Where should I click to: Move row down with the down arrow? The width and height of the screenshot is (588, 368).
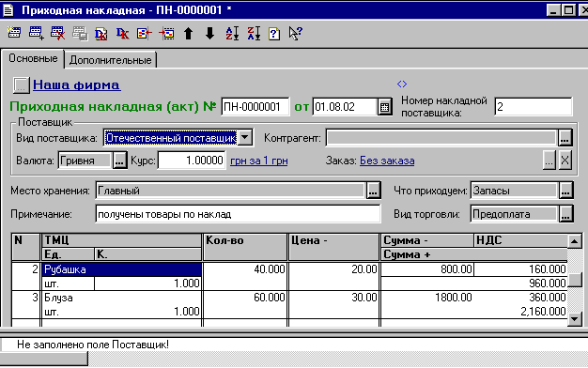point(210,34)
